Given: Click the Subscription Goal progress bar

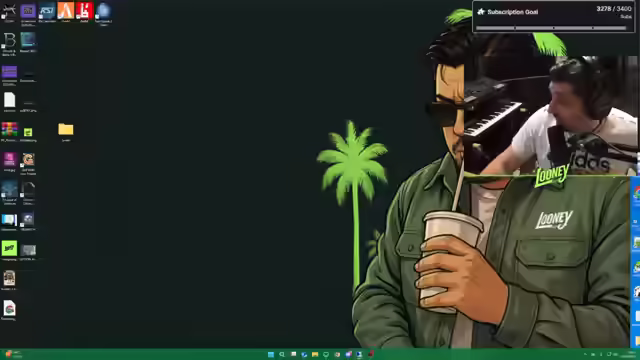Looking at the screenshot, I should click(551, 28).
